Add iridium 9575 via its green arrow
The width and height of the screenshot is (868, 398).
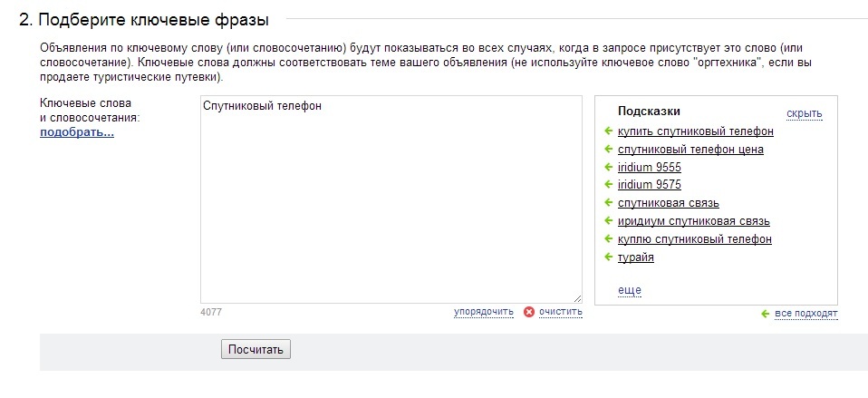click(608, 184)
